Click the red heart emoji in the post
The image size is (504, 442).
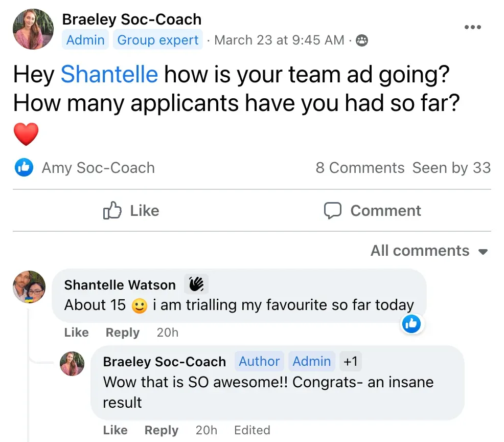(26, 134)
